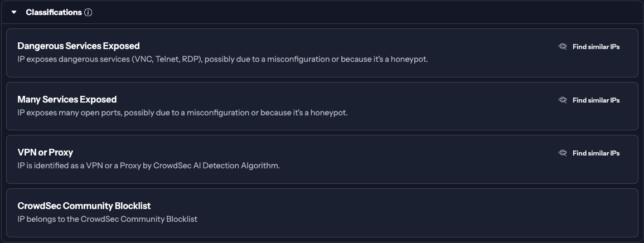The image size is (644, 243).
Task: Find similar IPs for Many Services Exposed
Action: click(595, 100)
